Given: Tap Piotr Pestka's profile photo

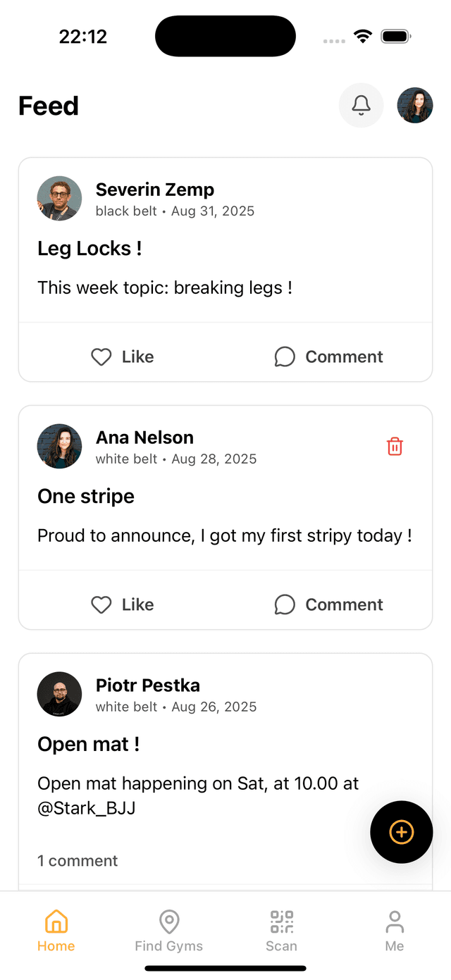Looking at the screenshot, I should [59, 694].
